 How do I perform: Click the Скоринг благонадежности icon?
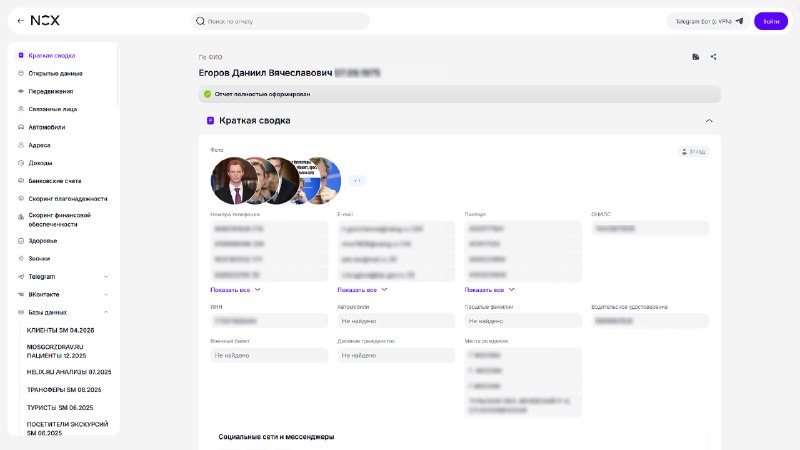coord(21,198)
